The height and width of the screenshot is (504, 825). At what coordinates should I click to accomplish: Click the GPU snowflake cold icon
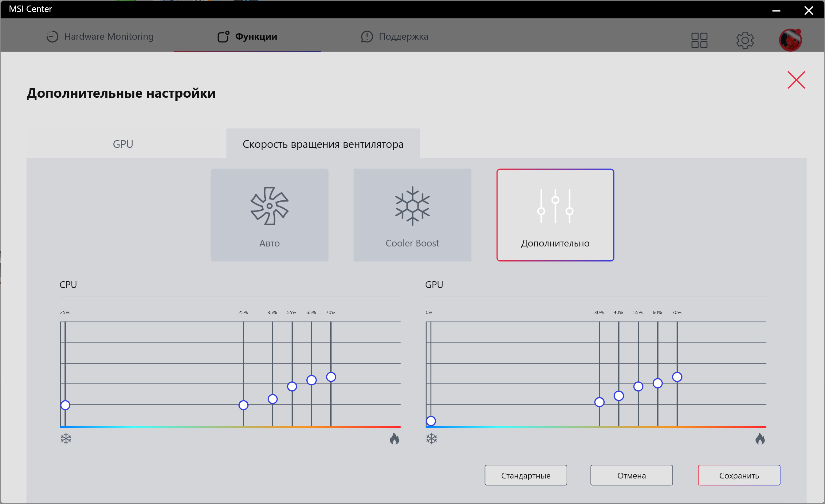pyautogui.click(x=432, y=438)
